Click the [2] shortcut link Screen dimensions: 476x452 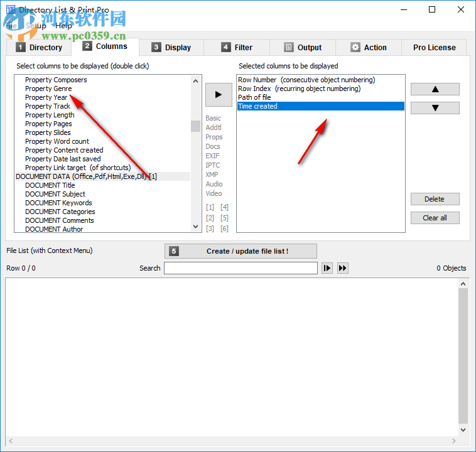pos(210,218)
